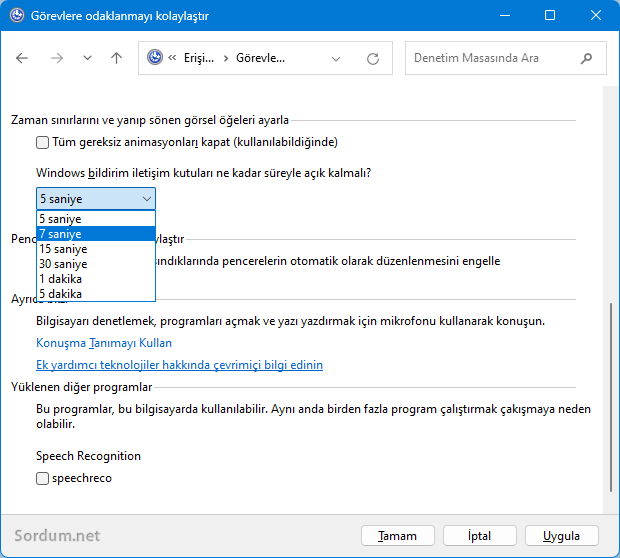Focus the Denetim Masasında Ara search box
This screenshot has width=620, height=558.
(x=505, y=58)
